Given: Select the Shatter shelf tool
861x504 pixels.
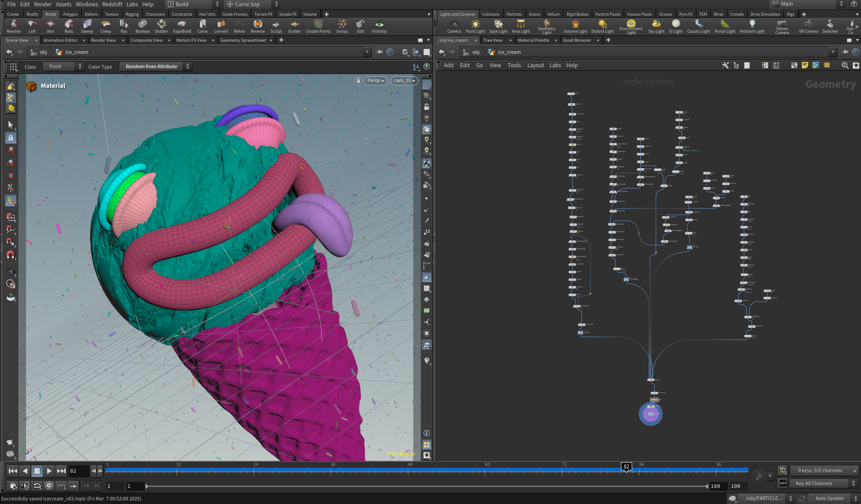Looking at the screenshot, I should [161, 26].
